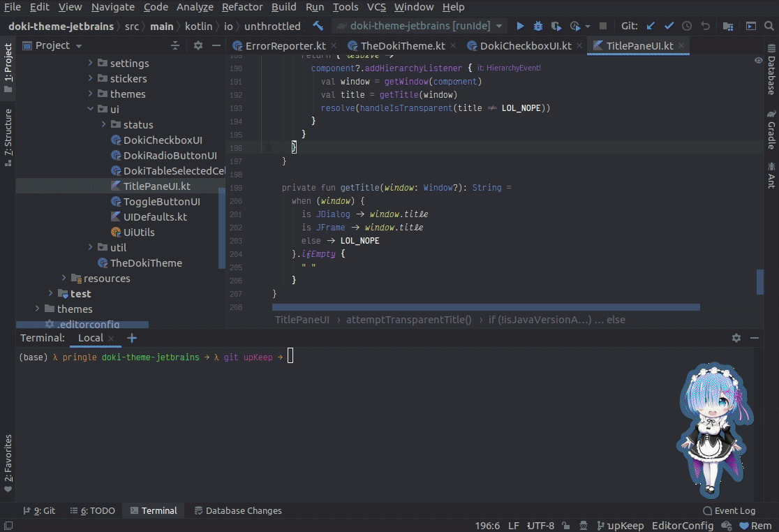Expand the test folder

pos(51,293)
